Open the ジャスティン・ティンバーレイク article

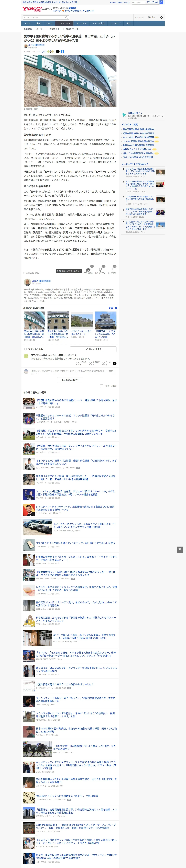tap(75, 508)
